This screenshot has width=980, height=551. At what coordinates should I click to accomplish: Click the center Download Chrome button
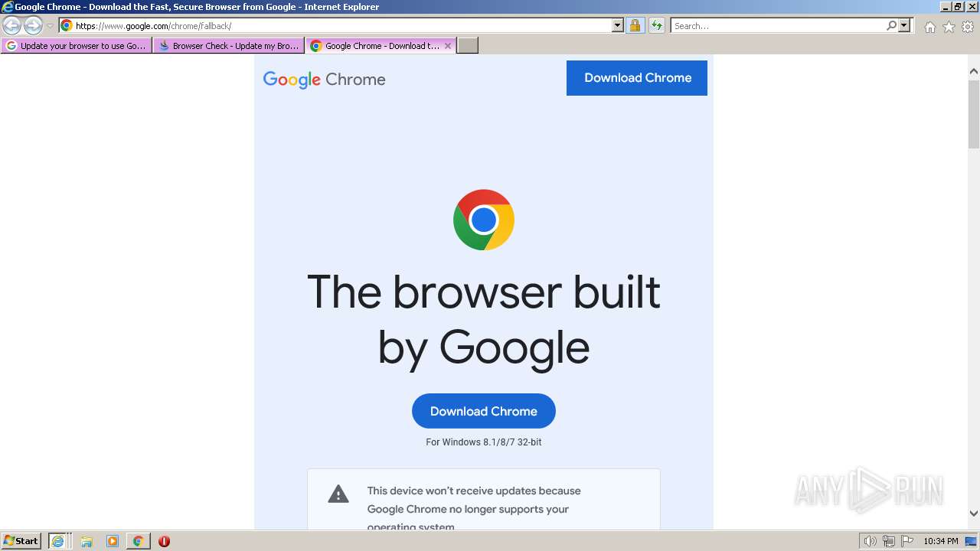point(484,411)
